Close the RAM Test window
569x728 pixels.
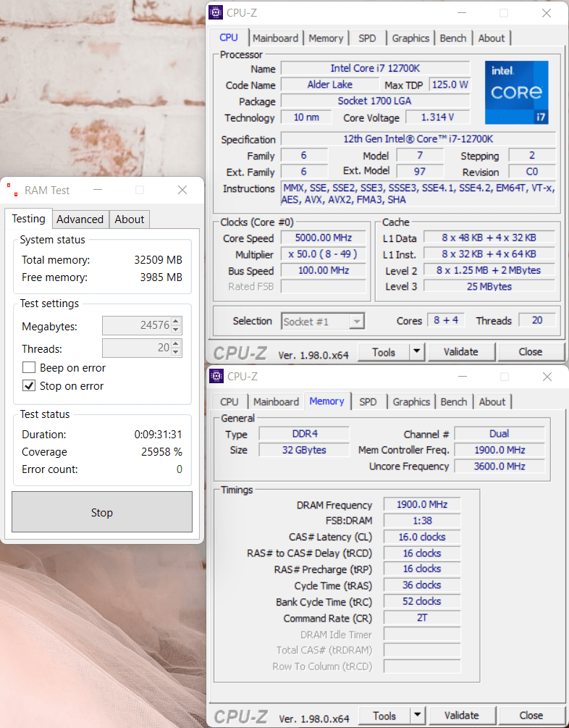coord(182,190)
